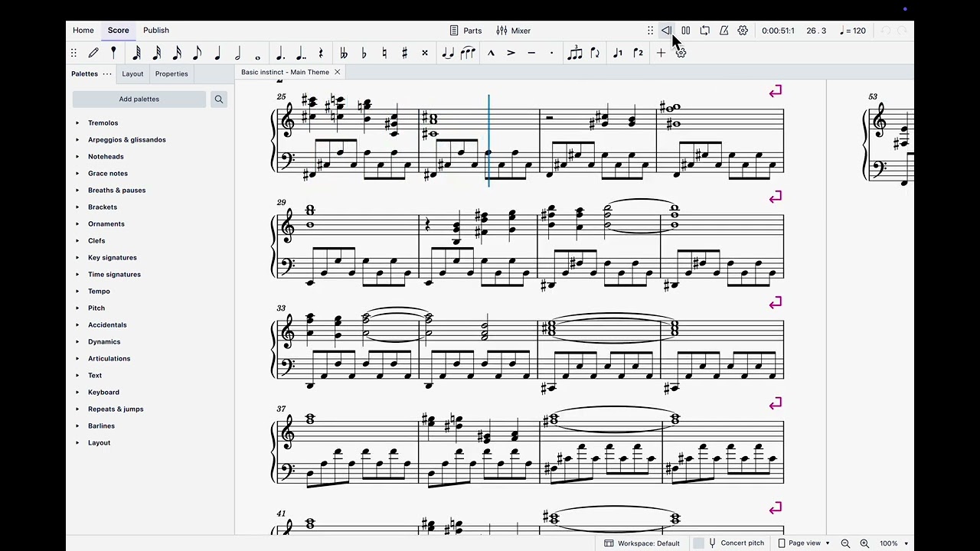The image size is (980, 551).
Task: Toggle the metronome
Action: coord(724,31)
